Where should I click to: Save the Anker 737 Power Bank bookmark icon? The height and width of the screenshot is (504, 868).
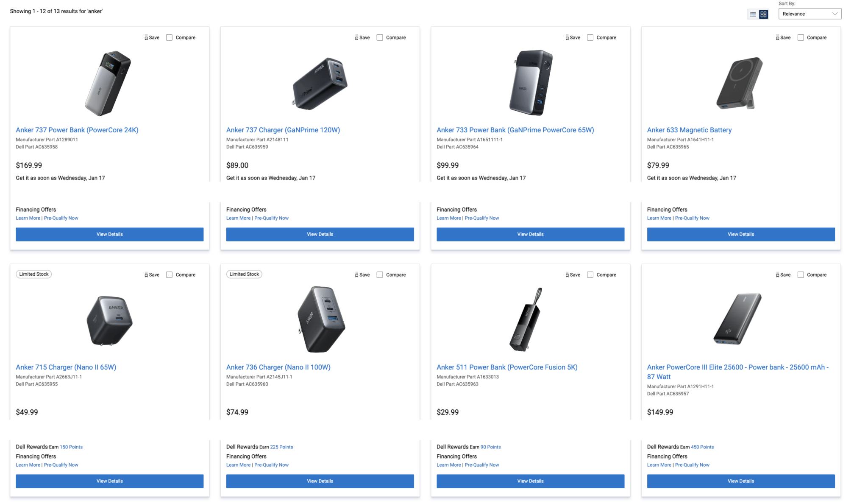[x=146, y=38]
